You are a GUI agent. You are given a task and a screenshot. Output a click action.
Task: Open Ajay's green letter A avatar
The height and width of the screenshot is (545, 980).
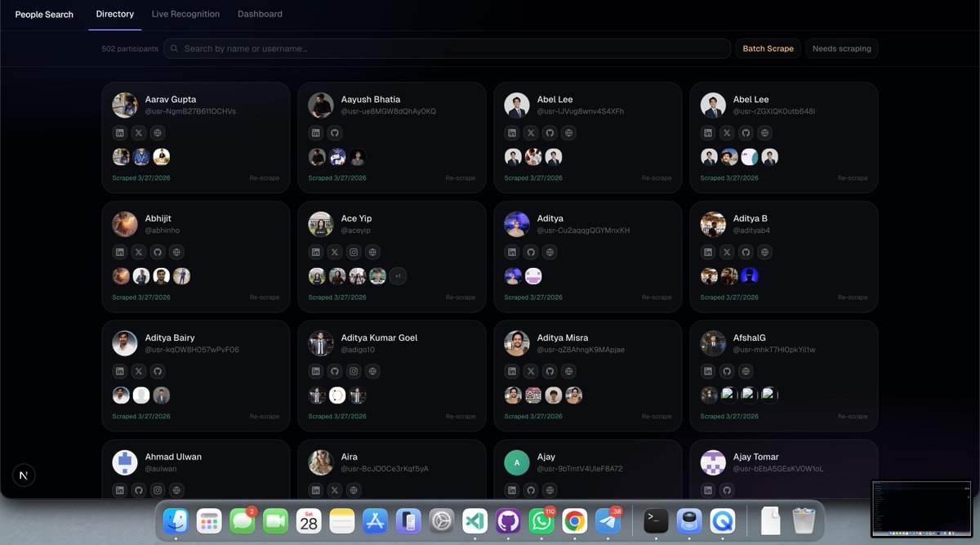[x=517, y=462]
